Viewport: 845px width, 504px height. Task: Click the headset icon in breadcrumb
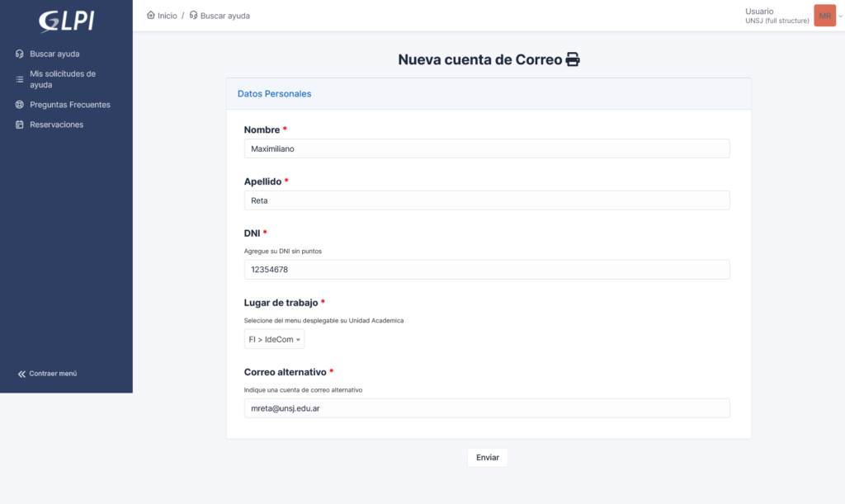coord(193,15)
